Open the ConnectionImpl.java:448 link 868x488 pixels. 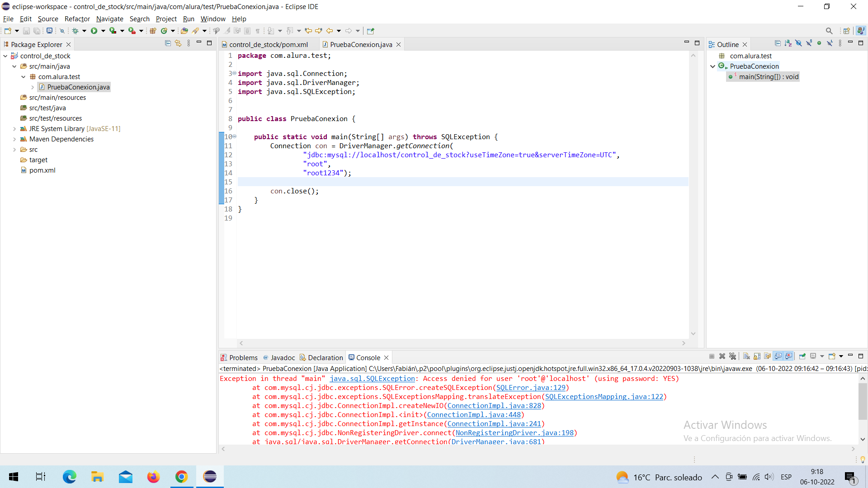pos(474,415)
